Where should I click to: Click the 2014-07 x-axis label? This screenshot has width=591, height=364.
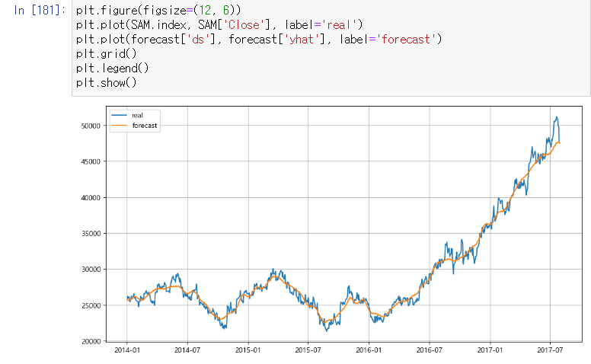(x=187, y=350)
